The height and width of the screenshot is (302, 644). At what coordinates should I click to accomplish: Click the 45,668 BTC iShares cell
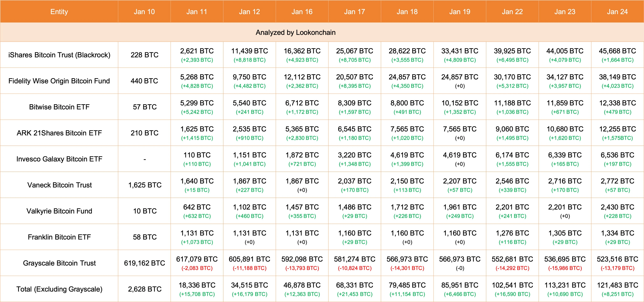point(617,51)
